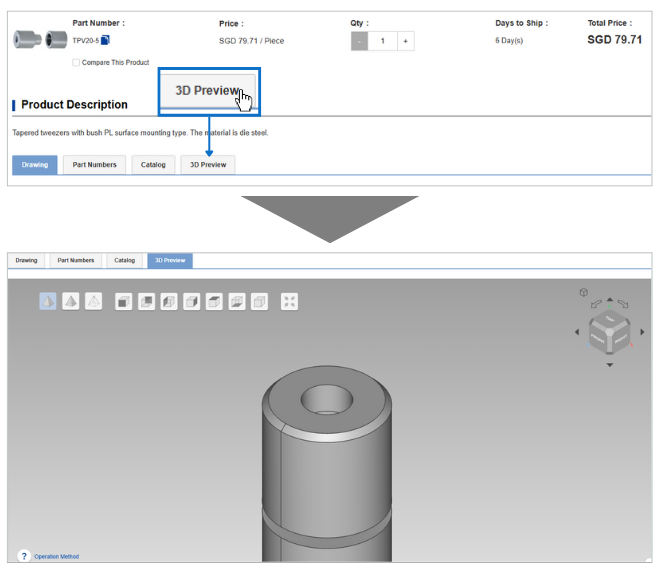Click the small isometric home cube icon
Image resolution: width=660 pixels, height=569 pixels.
pos(583,293)
